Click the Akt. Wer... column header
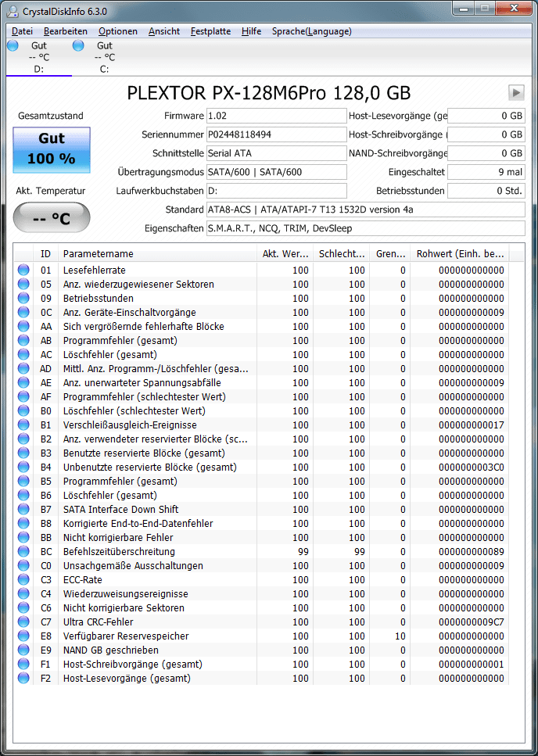The height and width of the screenshot is (756, 538). (285, 253)
